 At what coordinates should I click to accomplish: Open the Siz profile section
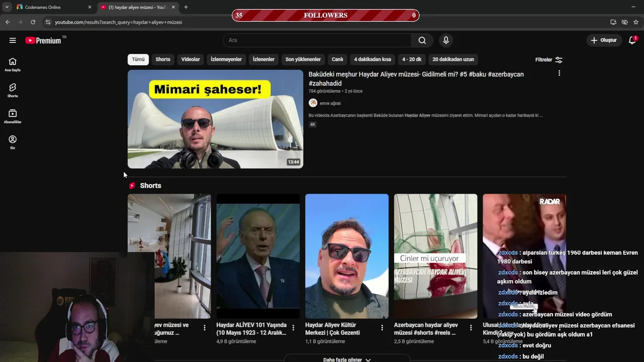[13, 142]
